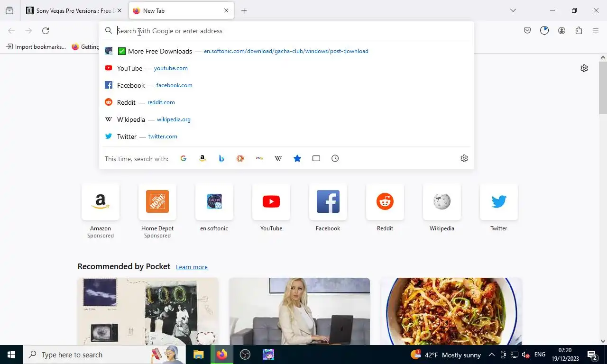Open File Explorer from taskbar
The width and height of the screenshot is (607, 364).
click(x=198, y=355)
